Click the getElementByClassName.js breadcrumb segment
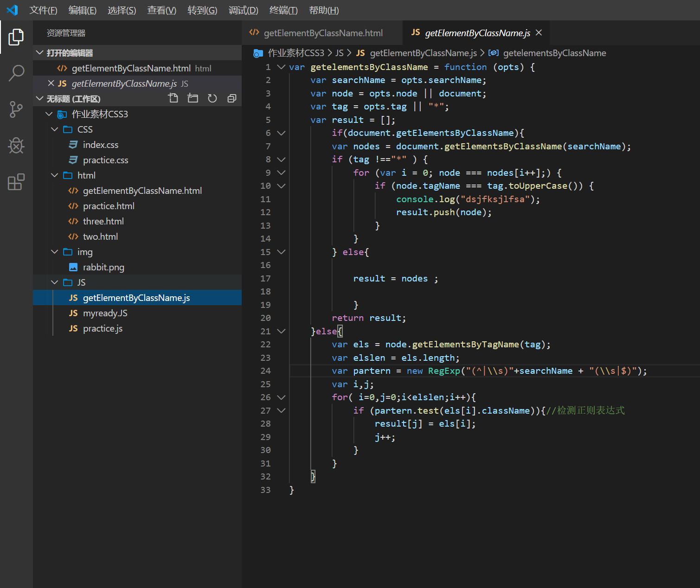Screen dimensions: 700x588 point(423,53)
